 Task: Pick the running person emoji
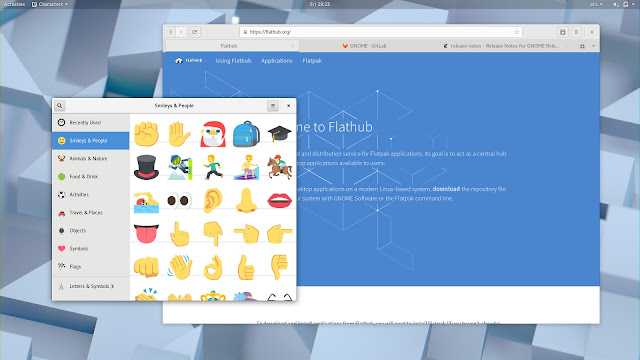[213, 167]
